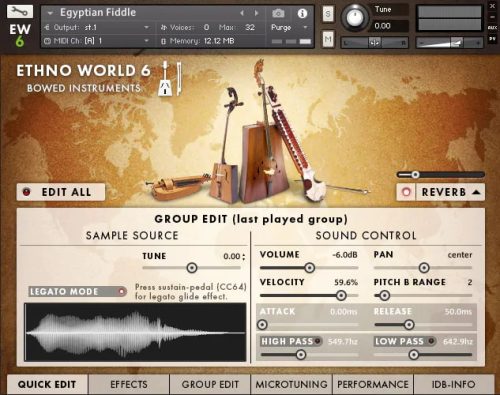Open the Purge dropdown menu
Screen dimensions: 500x395
[x=305, y=27]
